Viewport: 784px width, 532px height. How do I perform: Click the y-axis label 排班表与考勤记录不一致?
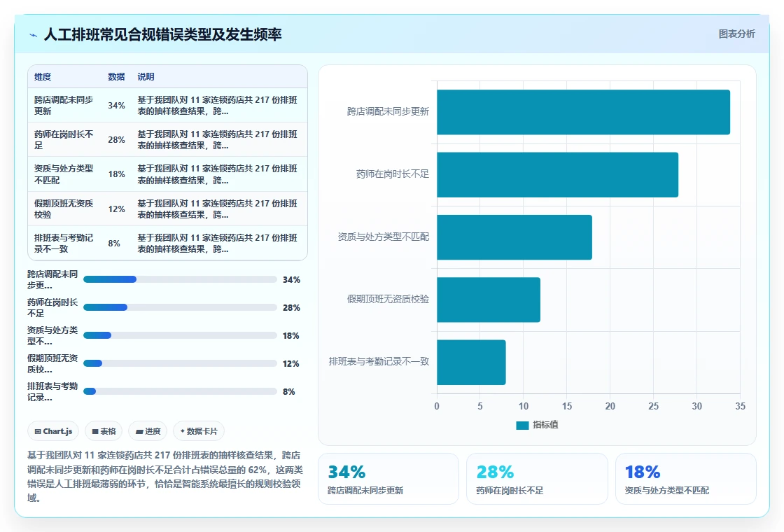[379, 362]
